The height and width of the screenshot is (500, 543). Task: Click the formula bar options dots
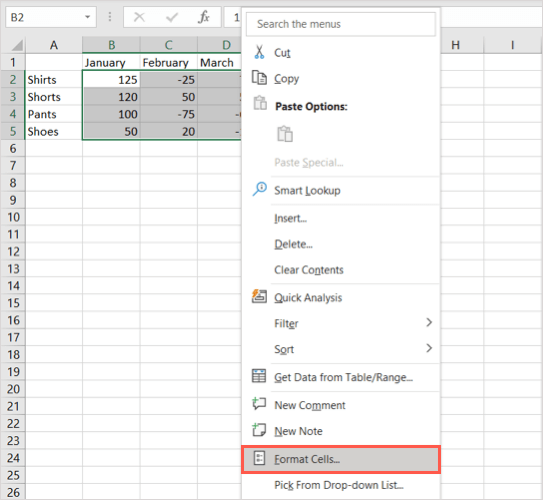coord(110,17)
